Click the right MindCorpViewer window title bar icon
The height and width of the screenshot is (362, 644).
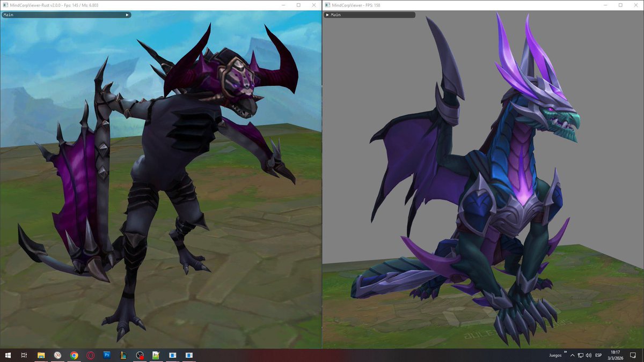tap(327, 5)
